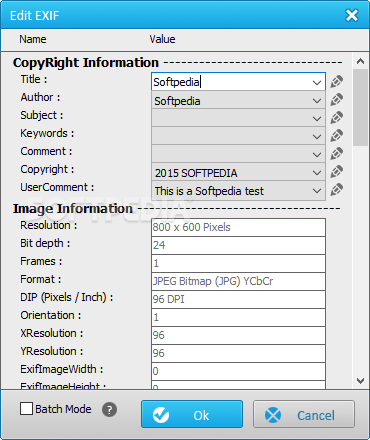Clear the Copyright value with eraser icon

(336, 171)
